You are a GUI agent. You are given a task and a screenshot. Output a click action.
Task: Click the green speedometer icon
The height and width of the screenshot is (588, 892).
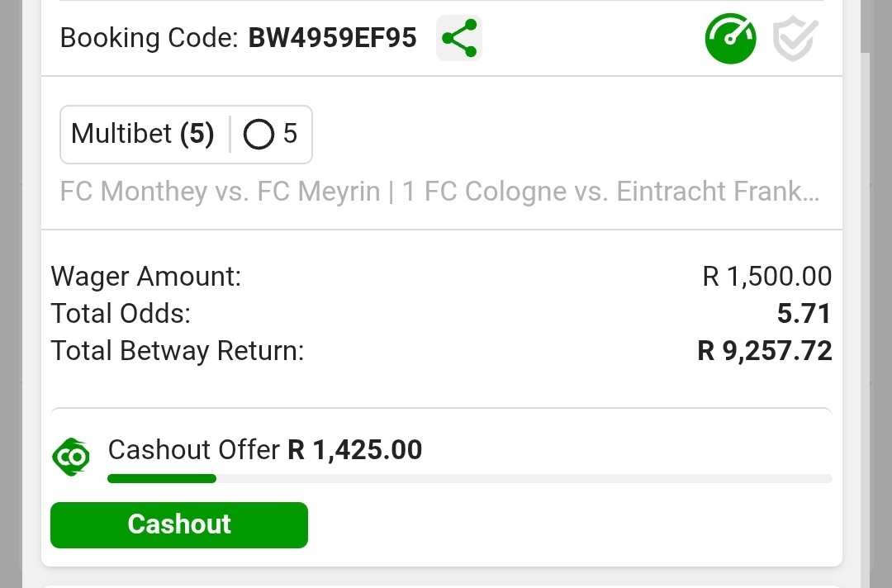click(730, 38)
